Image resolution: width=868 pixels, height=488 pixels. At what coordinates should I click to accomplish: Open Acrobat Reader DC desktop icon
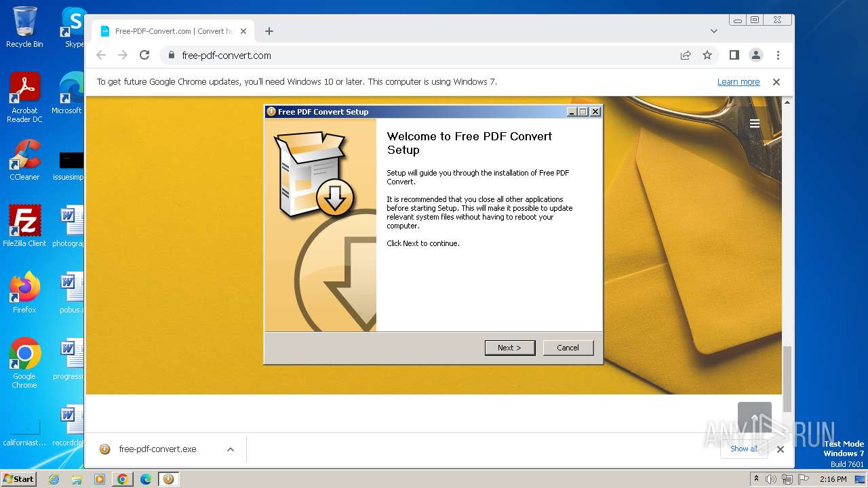(x=25, y=98)
